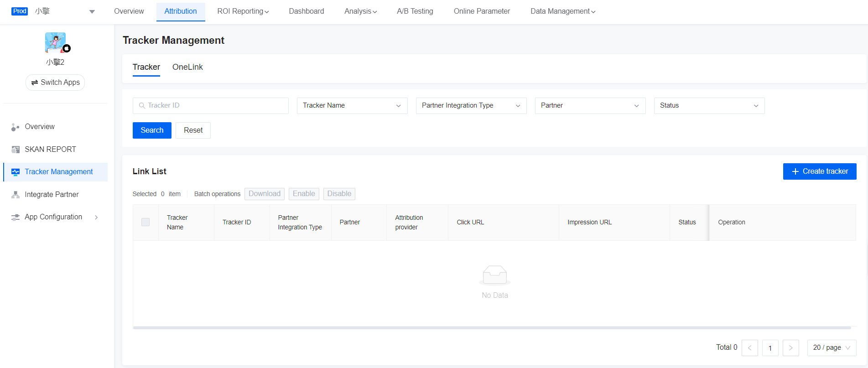Screen dimensions: 868x368
Task: Toggle the select-all checkbox in table header
Action: click(x=146, y=222)
